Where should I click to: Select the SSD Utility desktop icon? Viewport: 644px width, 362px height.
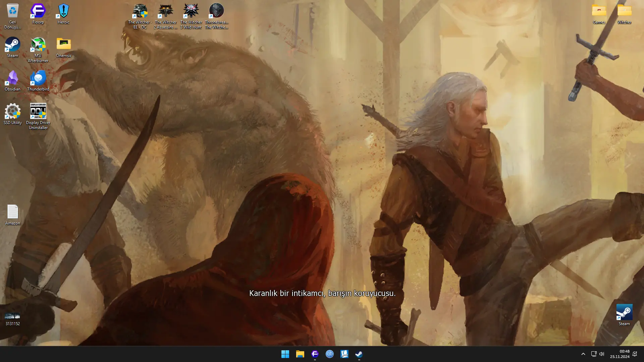pos(12,114)
